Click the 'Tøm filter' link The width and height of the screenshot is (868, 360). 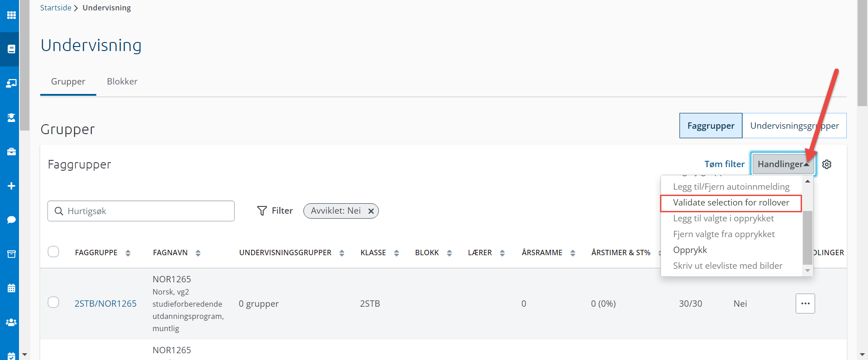click(724, 164)
